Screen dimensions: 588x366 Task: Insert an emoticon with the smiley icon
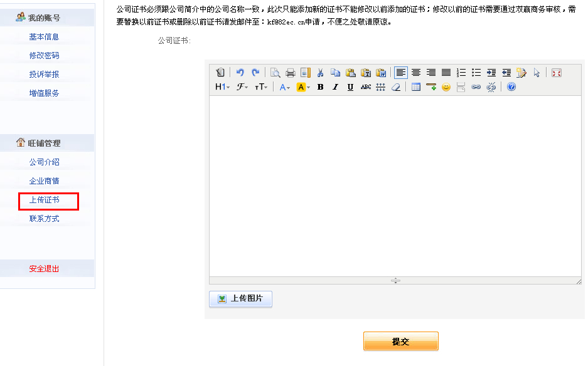[446, 87]
